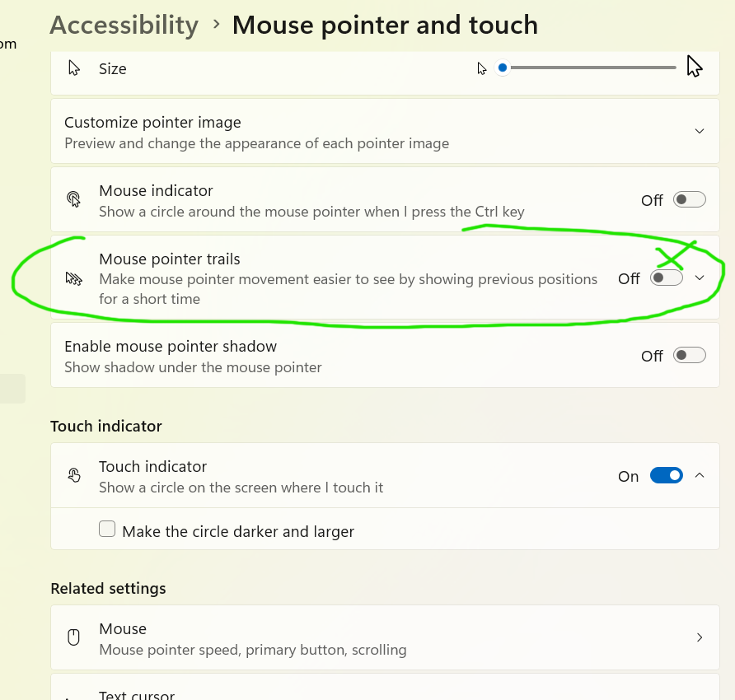735x700 pixels.
Task: Collapse the Touch indicator section chevron
Action: point(700,475)
